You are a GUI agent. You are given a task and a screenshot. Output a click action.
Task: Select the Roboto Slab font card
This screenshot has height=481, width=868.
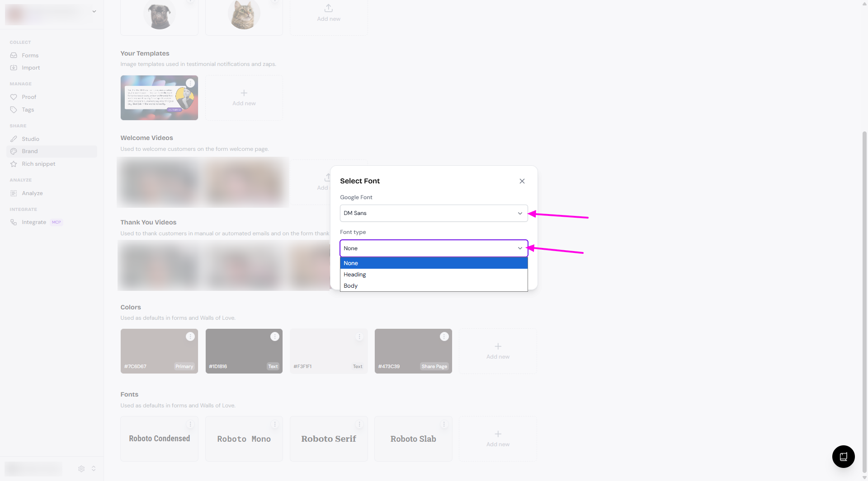[413, 439]
